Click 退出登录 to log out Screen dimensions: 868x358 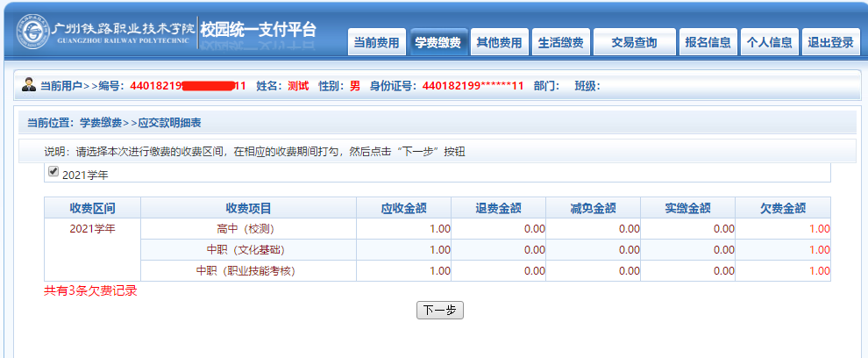pos(829,42)
